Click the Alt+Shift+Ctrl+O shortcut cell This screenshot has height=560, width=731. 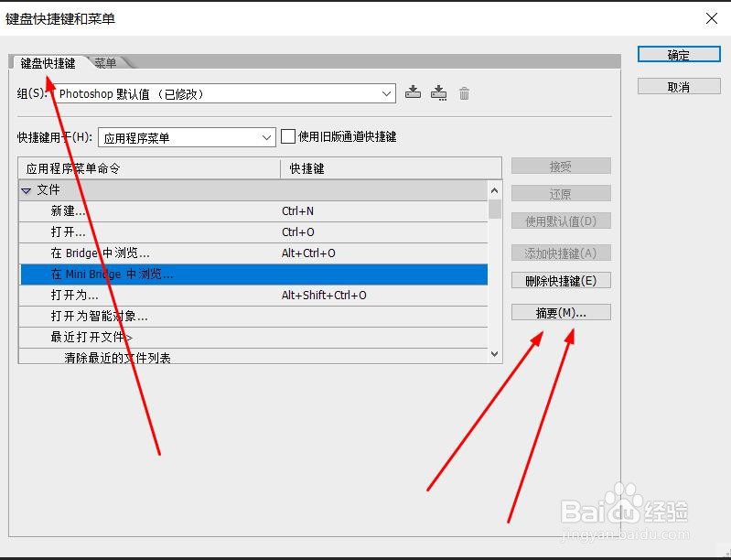(x=324, y=296)
